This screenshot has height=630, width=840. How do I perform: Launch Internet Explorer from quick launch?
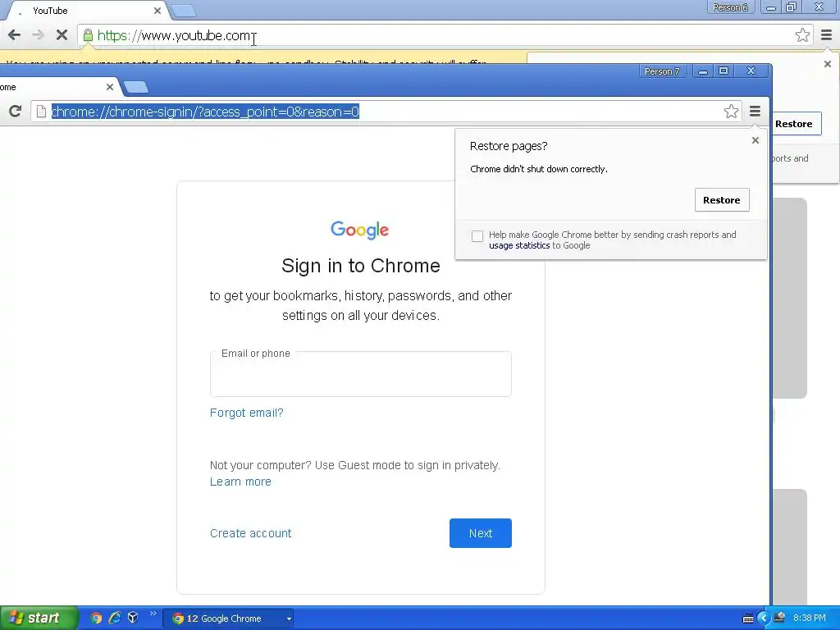tap(115, 619)
